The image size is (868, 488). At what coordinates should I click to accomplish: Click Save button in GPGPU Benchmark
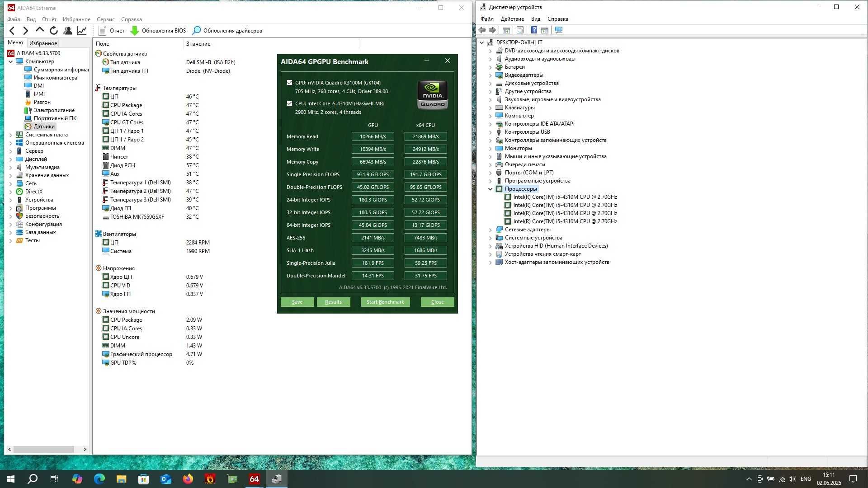(x=297, y=302)
